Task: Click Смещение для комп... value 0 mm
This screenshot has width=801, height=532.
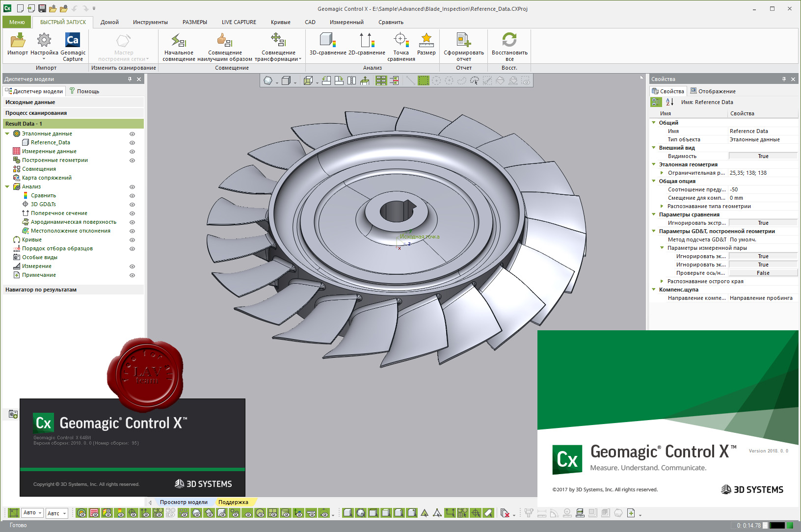Action: tap(762, 198)
